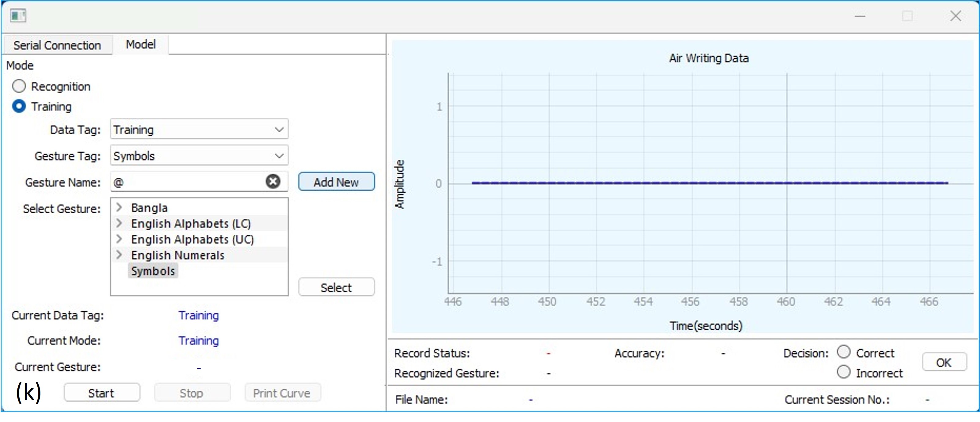
Task: Select the Recognition mode radio button
Action: 19,86
